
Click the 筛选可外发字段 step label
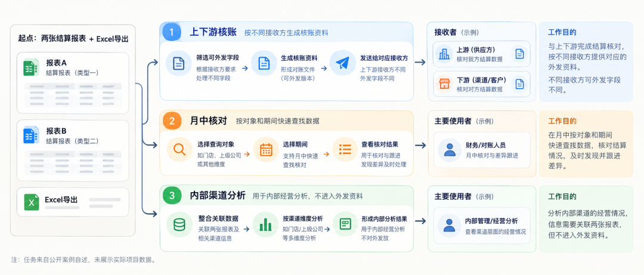tap(217, 57)
